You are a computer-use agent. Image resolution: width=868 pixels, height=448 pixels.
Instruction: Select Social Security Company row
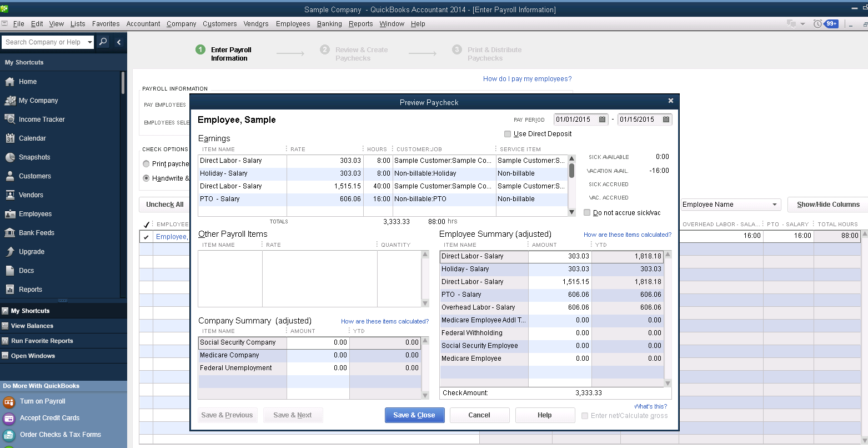pos(309,342)
